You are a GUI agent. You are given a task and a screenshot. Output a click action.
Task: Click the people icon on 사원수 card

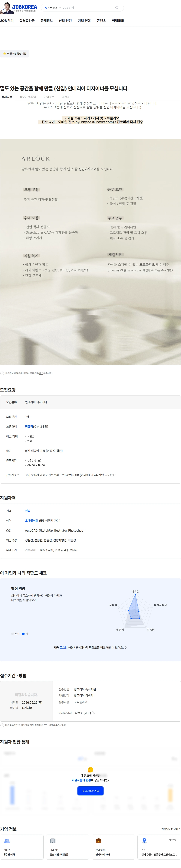pos(7,841)
